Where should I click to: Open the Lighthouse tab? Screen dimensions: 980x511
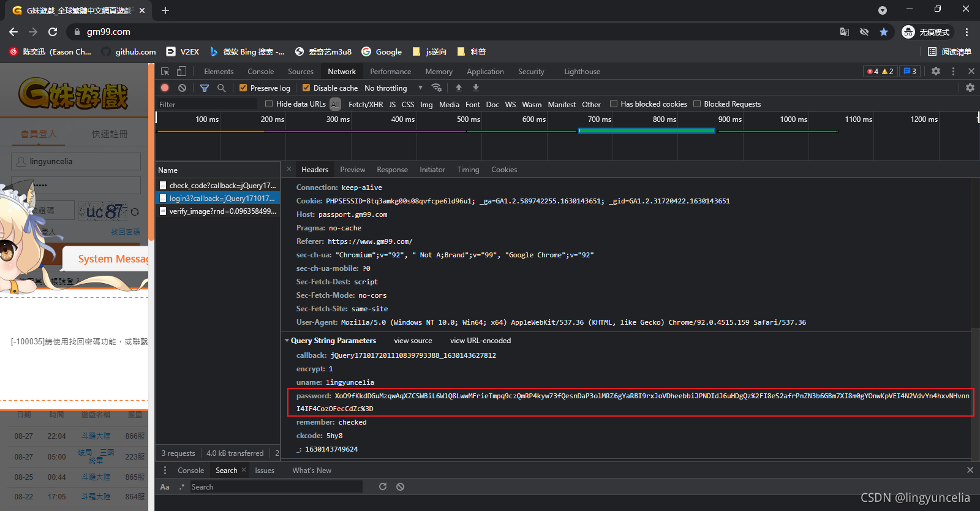click(x=582, y=72)
